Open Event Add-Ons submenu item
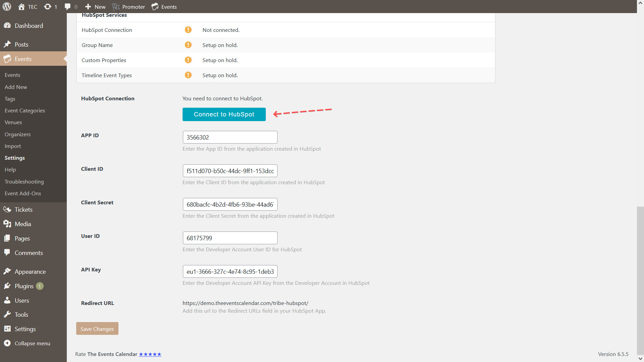Screen dimensions: 644x362 tap(23, 193)
